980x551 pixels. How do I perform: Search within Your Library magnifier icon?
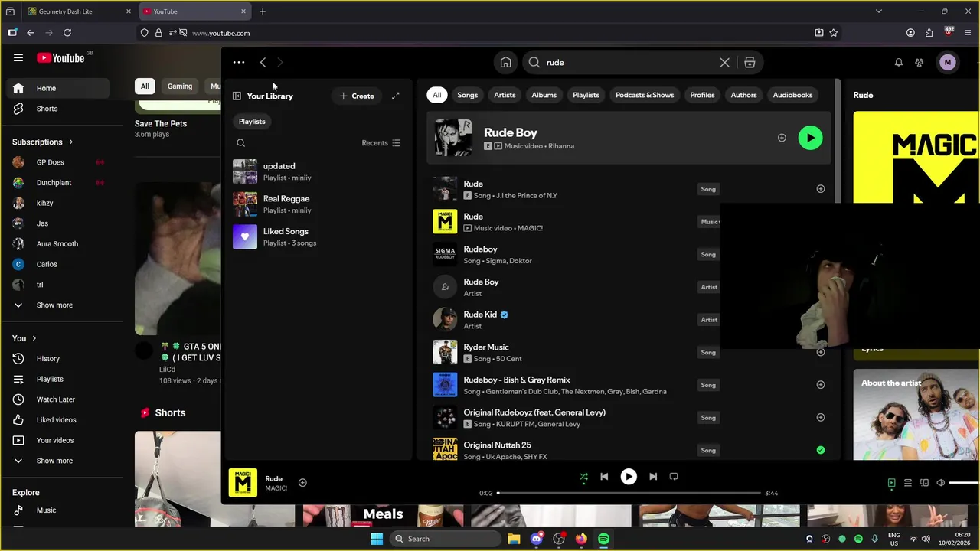click(240, 143)
